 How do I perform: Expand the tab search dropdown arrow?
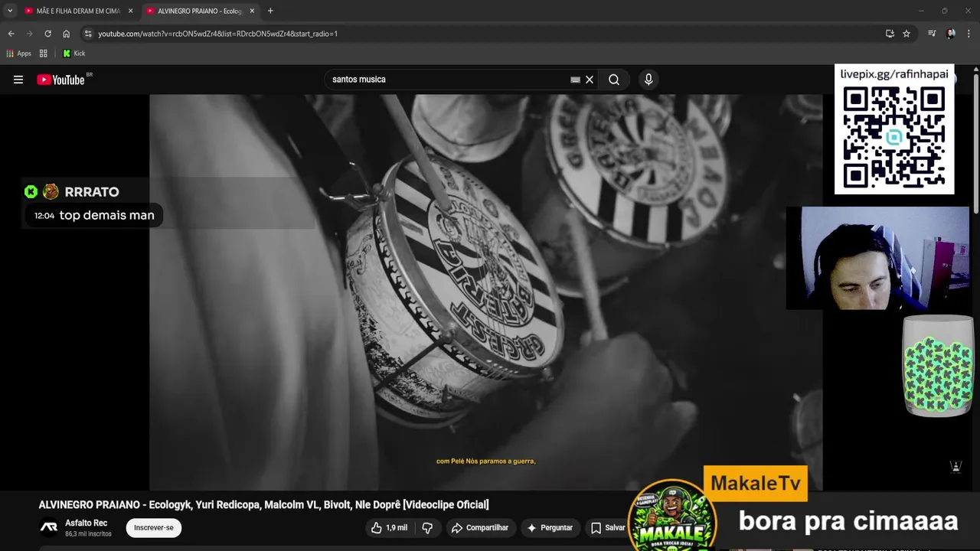click(10, 11)
